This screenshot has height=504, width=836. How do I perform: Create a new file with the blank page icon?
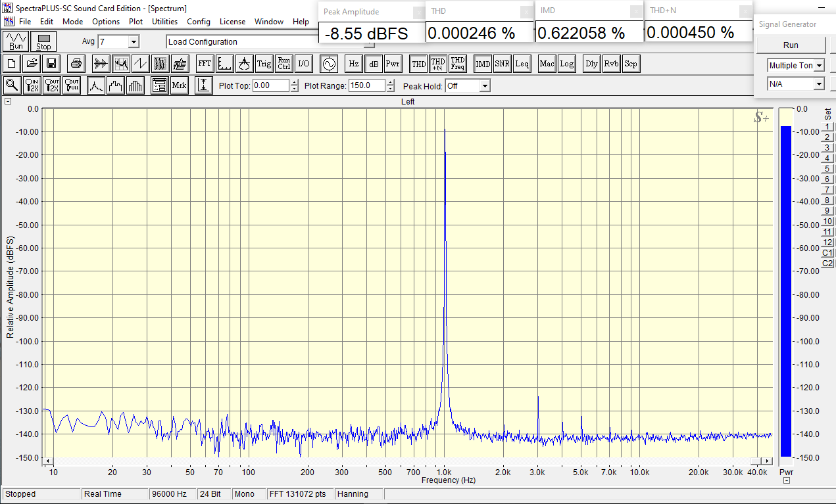point(12,64)
